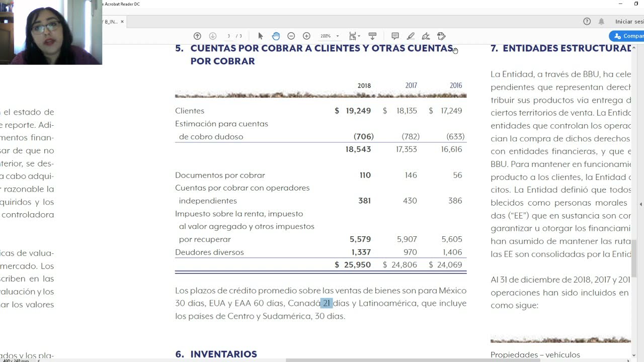Restore down the Acrobat Reader window
Viewport: 644px width, 362px height.
coord(636,4)
